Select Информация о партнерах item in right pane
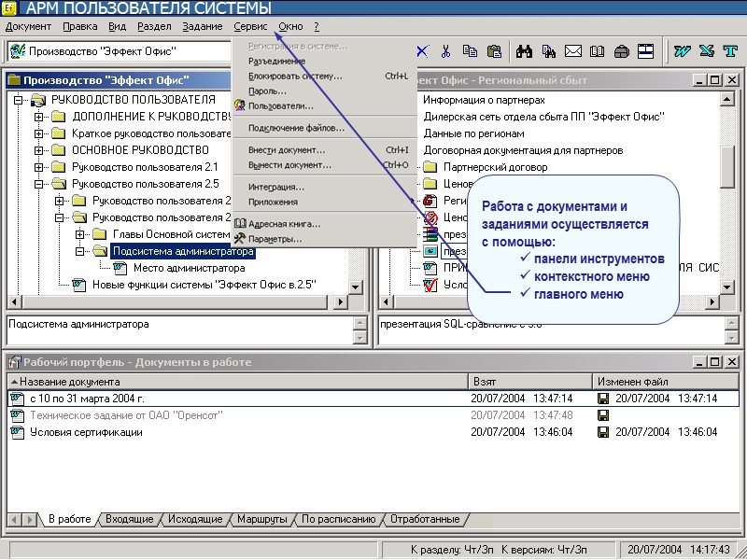This screenshot has width=747, height=560. click(484, 100)
